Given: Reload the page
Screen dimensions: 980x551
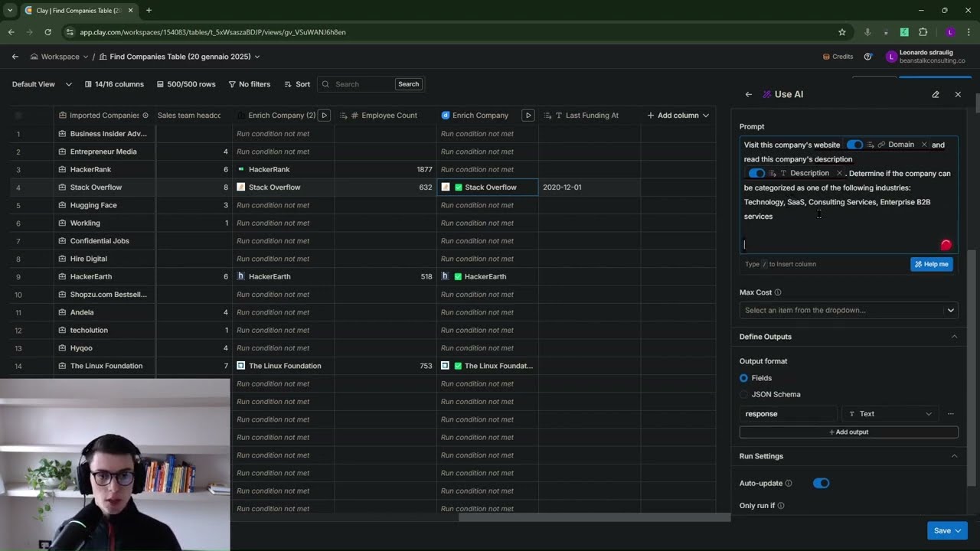Looking at the screenshot, I should (47, 32).
